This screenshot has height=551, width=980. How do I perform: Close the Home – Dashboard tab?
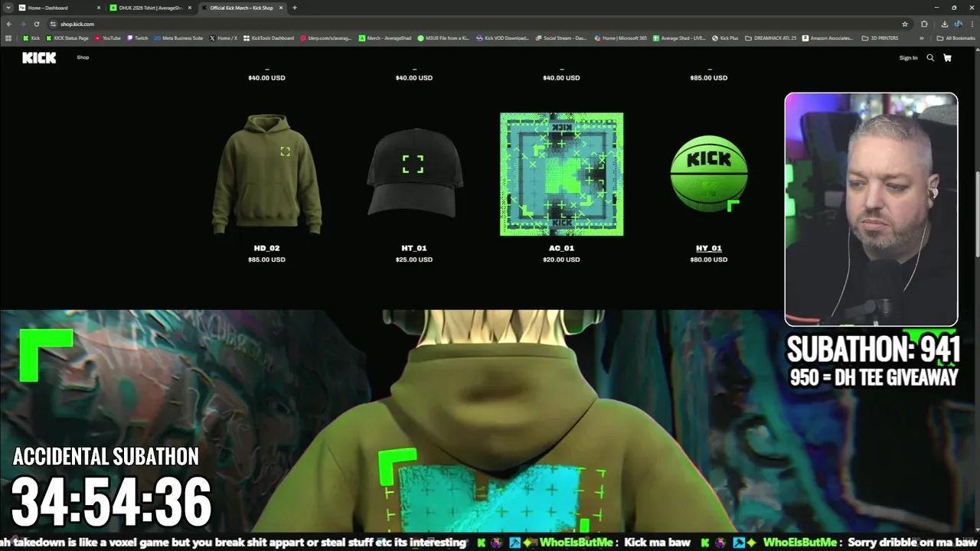pyautogui.click(x=99, y=8)
